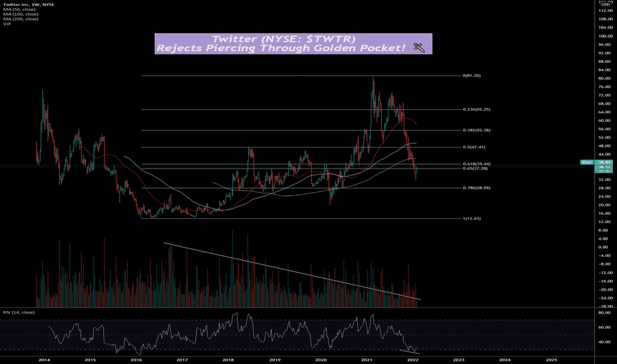Viewport: 617px width, 364px height.
Task: Select the 0(81.20) Fibonacci horizontal line
Action: point(301,75)
